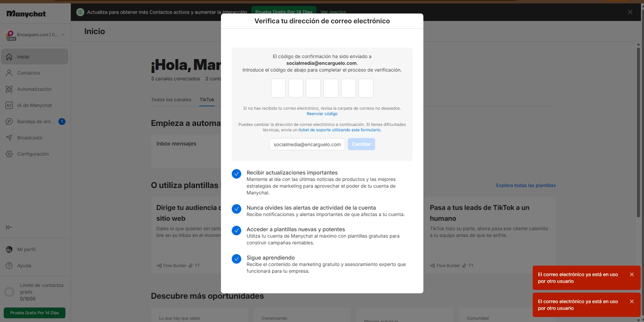Viewport: 644px width, 322px height.
Task: Open the Ver precios link
Action: click(x=333, y=12)
